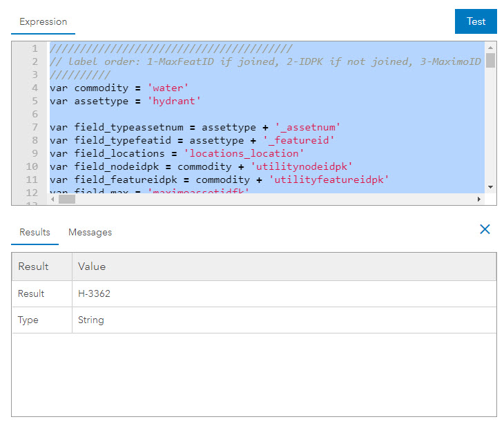
Task: Click the horizontal scrollbar left arrow
Action: 53,199
